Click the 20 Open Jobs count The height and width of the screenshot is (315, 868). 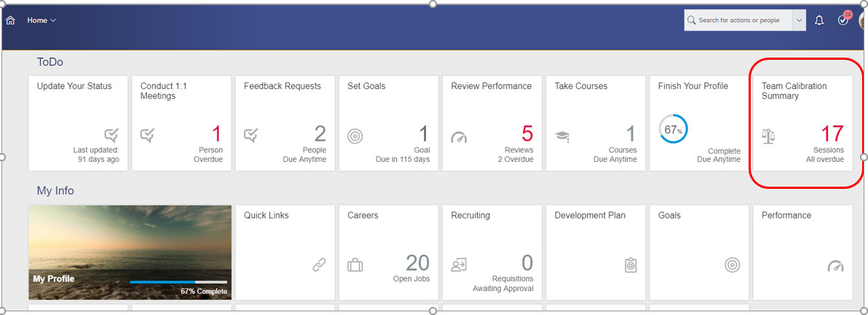(x=418, y=263)
